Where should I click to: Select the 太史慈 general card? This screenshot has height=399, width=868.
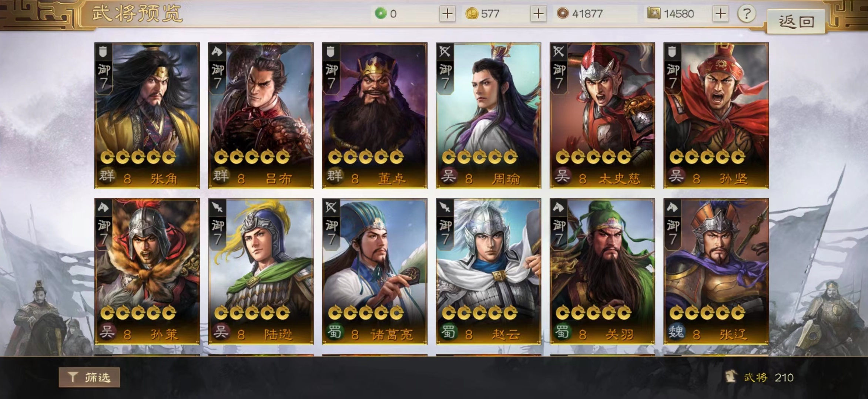click(602, 115)
